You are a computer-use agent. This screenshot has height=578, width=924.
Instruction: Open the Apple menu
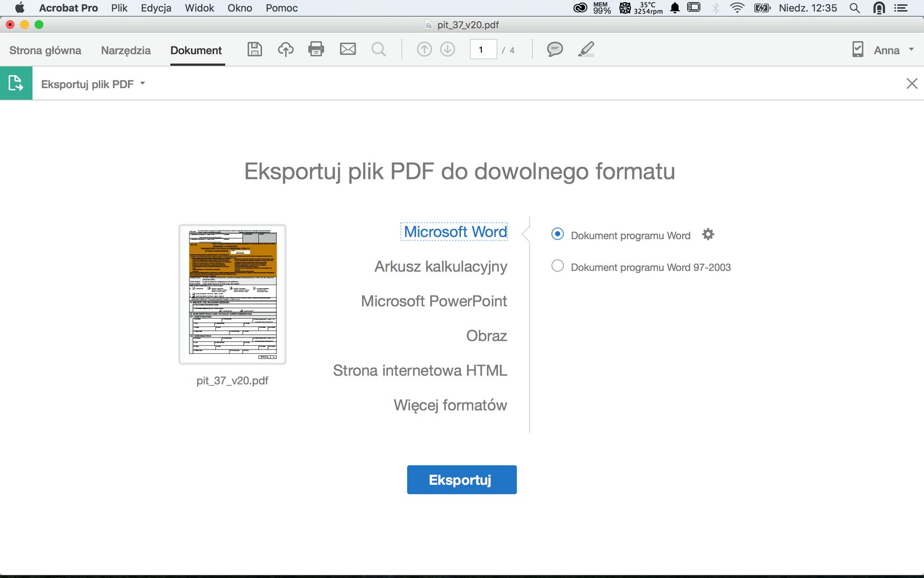[x=19, y=8]
